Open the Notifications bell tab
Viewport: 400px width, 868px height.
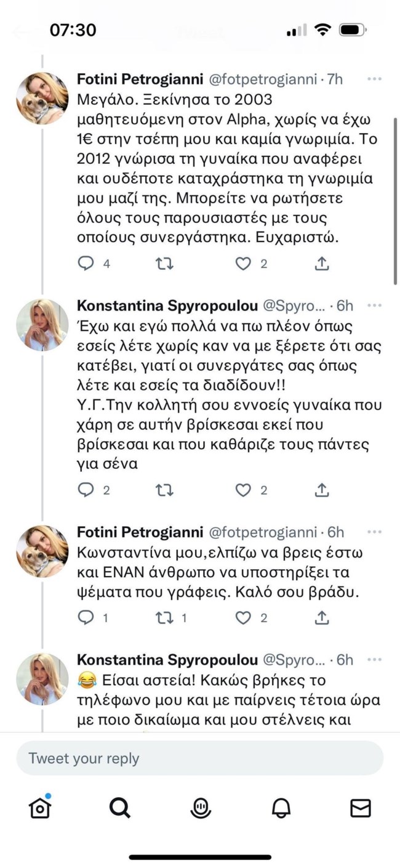281,808
